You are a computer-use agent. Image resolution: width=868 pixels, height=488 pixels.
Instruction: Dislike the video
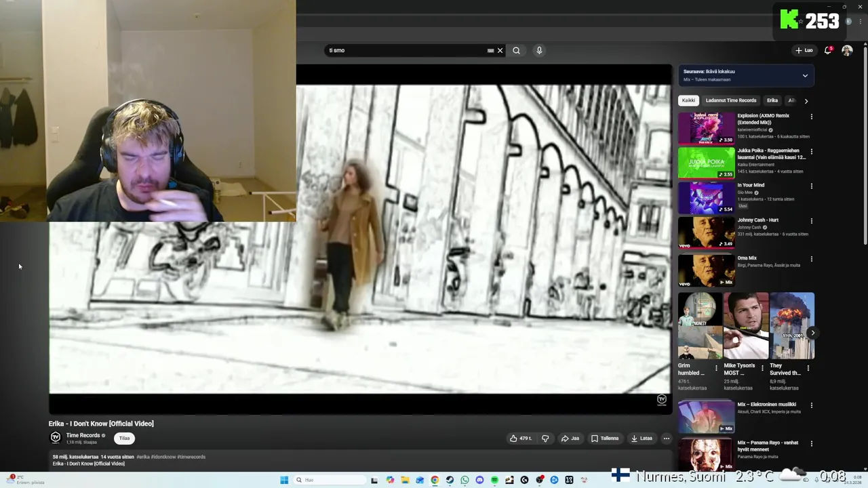pos(545,439)
